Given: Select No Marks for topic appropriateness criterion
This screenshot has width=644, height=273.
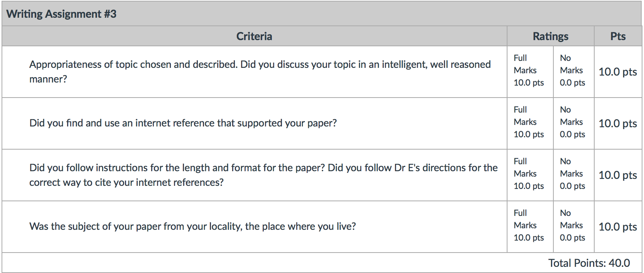Looking at the screenshot, I should click(x=573, y=71).
